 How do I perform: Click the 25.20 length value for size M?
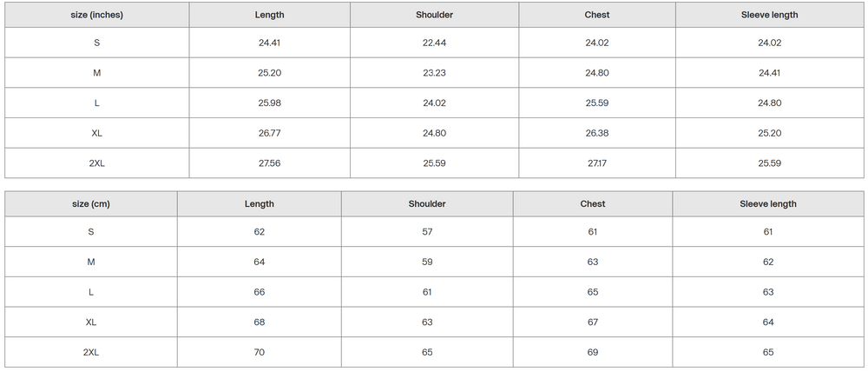pos(269,73)
